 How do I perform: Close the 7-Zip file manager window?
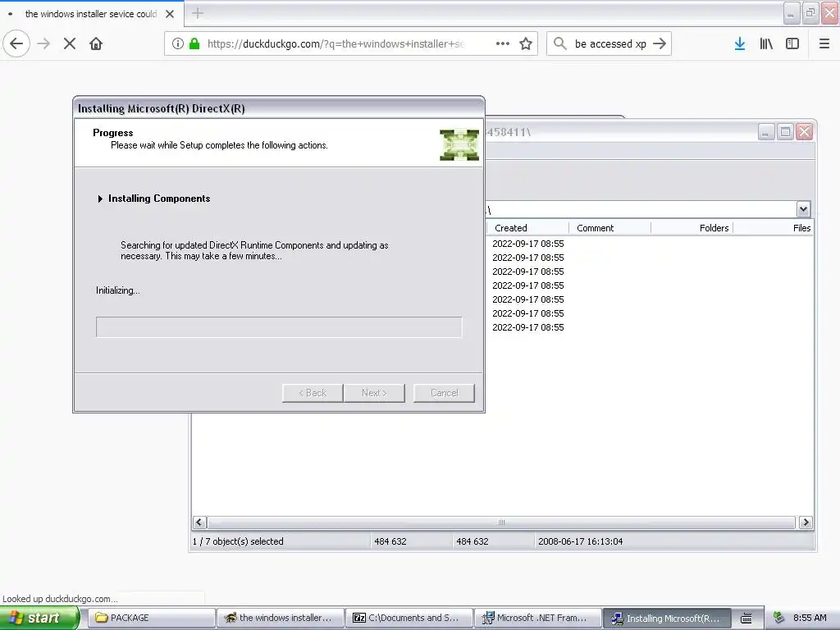[804, 132]
